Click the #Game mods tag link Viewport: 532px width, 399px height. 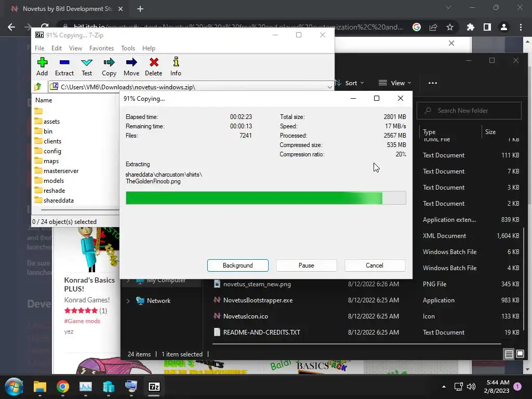click(82, 321)
